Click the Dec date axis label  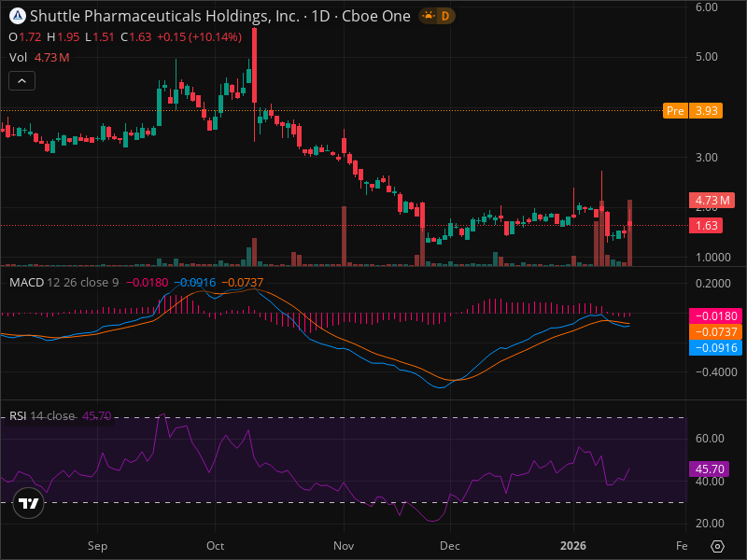point(450,546)
